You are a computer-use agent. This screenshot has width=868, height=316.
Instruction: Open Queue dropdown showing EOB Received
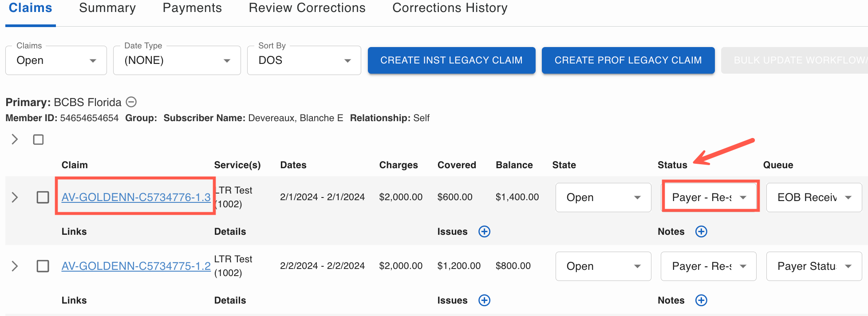click(814, 197)
